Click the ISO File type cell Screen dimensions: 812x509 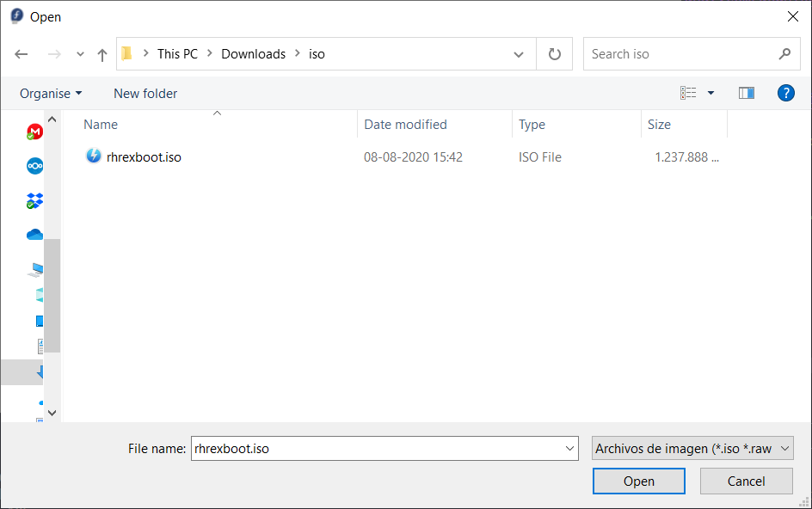point(540,157)
